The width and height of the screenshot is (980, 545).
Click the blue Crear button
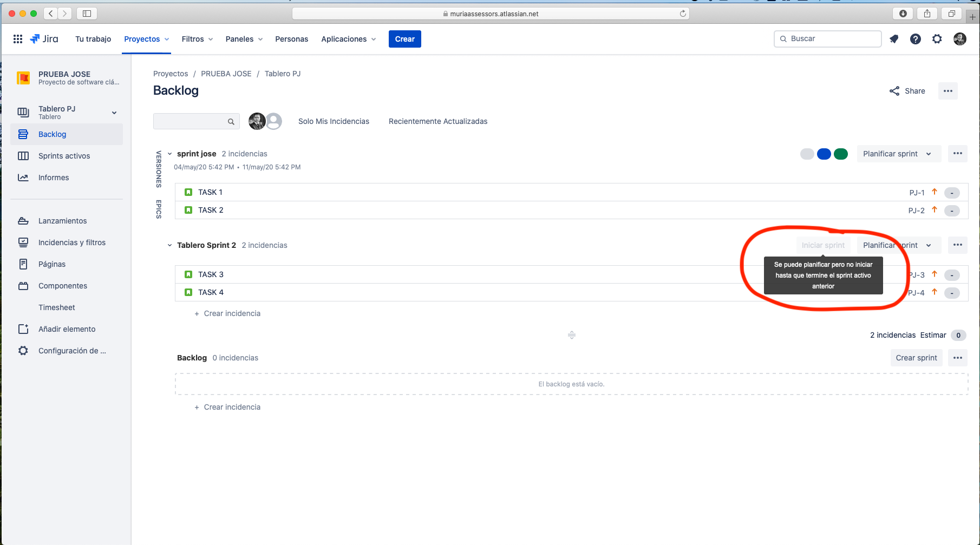coord(404,39)
